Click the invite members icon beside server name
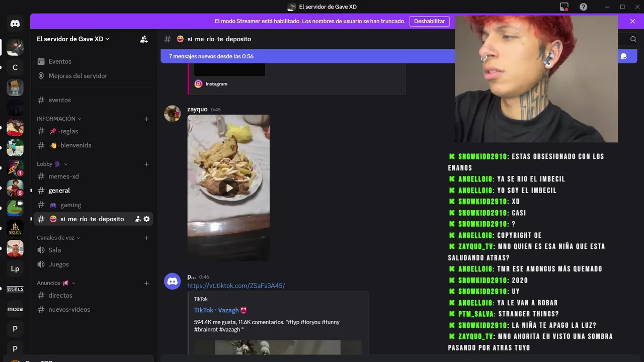Image resolution: width=644 pixels, height=362 pixels. tap(144, 39)
